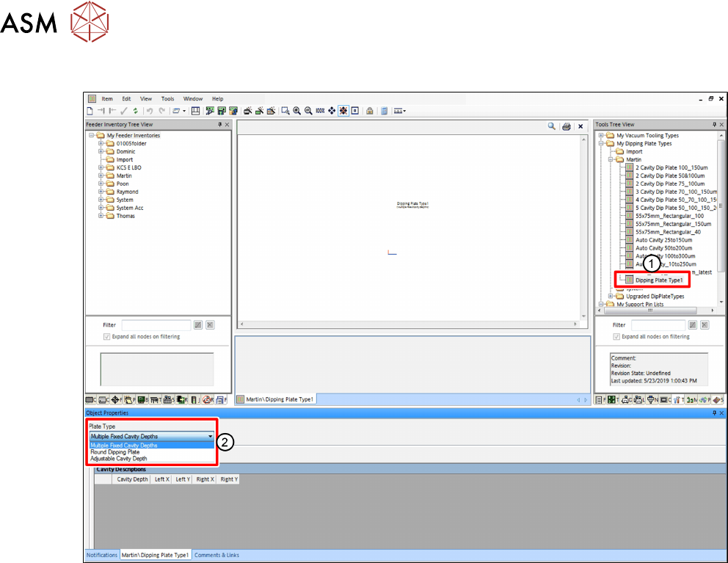Image resolution: width=728 pixels, height=563 pixels.
Task: Click the green board B icon in left tab strip
Action: (142, 399)
